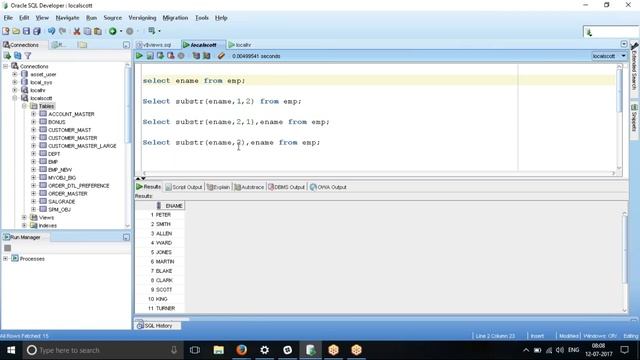The width and height of the screenshot is (640, 360).
Task: Click the ENAME column header
Action: (x=170, y=206)
